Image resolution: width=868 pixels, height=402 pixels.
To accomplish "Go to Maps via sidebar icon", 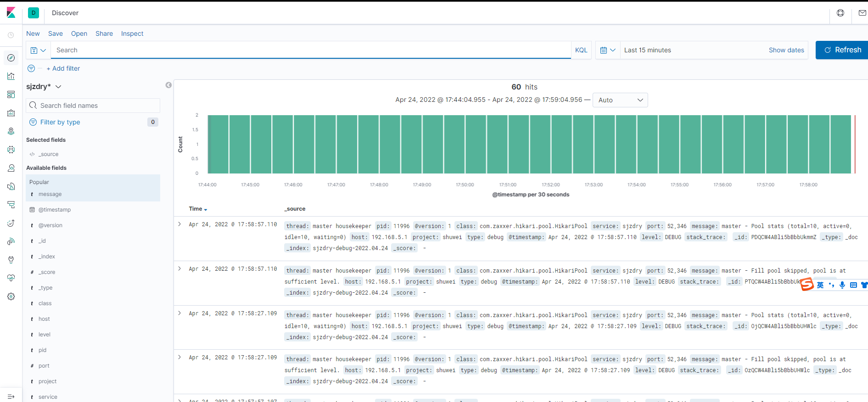I will pyautogui.click(x=11, y=131).
